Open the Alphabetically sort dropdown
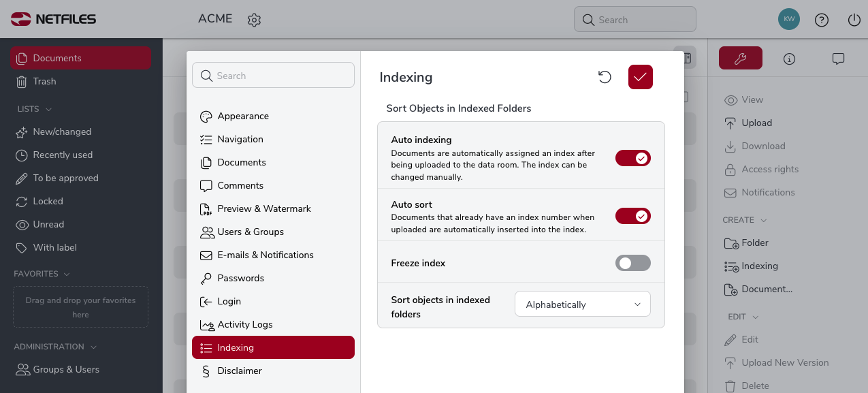The height and width of the screenshot is (393, 868). pyautogui.click(x=583, y=304)
